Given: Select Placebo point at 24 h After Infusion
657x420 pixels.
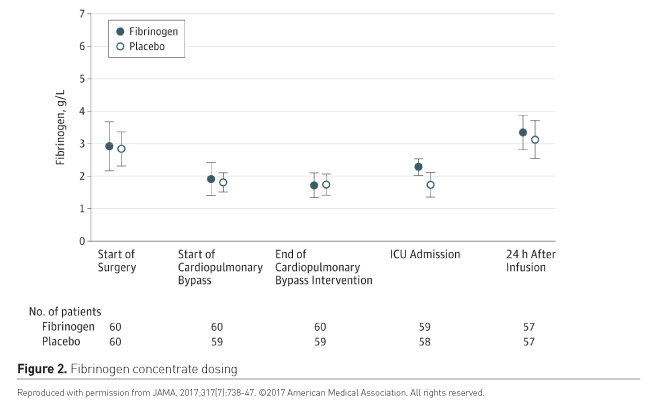Looking at the screenshot, I should coord(535,140).
